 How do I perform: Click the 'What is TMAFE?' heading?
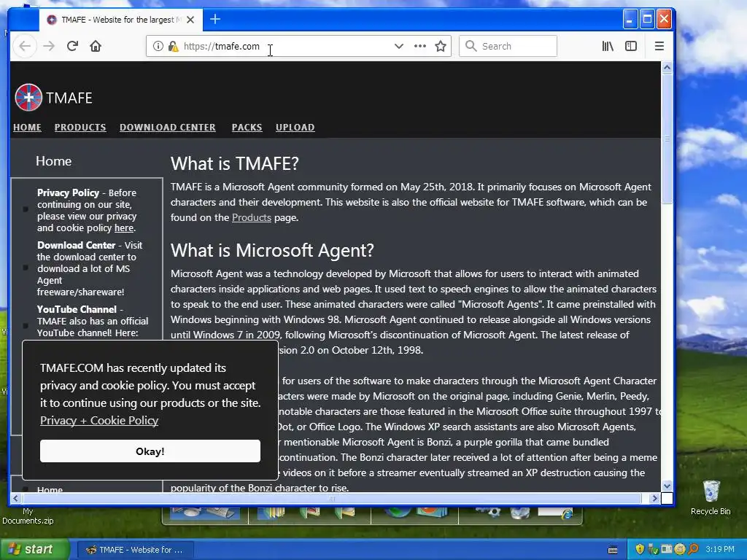[x=235, y=163]
